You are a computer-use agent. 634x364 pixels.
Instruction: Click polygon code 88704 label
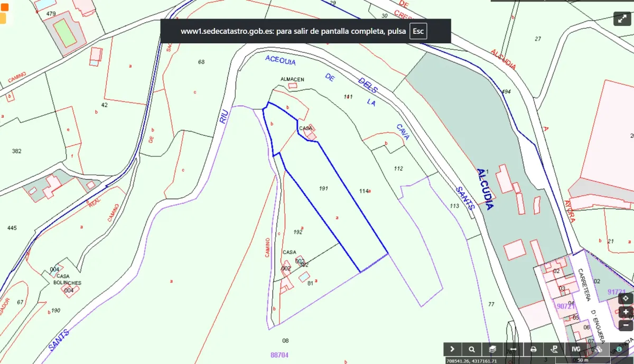(x=279, y=355)
